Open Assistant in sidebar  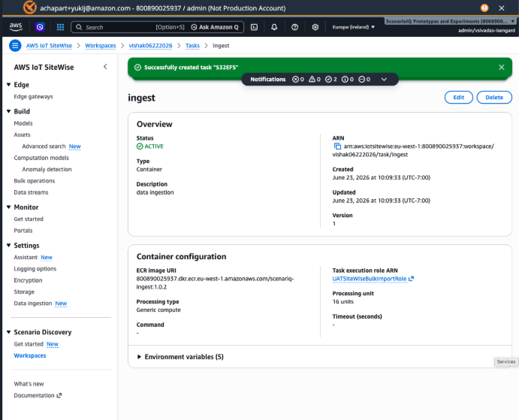[26, 258]
